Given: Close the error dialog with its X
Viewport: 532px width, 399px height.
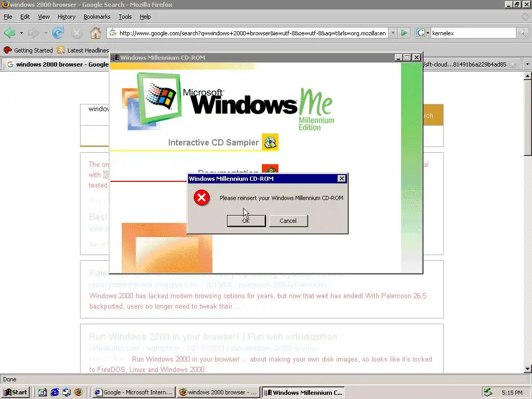Looking at the screenshot, I should (x=342, y=179).
